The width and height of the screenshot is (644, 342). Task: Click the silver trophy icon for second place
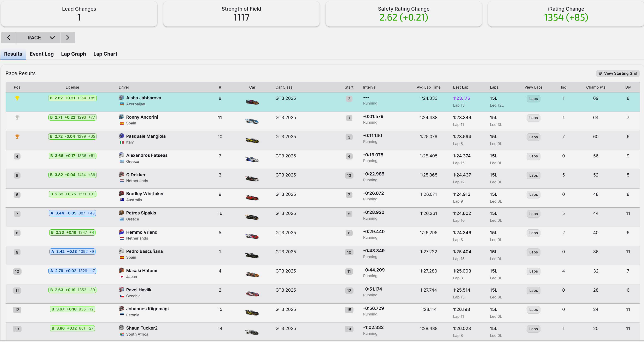[x=17, y=117]
